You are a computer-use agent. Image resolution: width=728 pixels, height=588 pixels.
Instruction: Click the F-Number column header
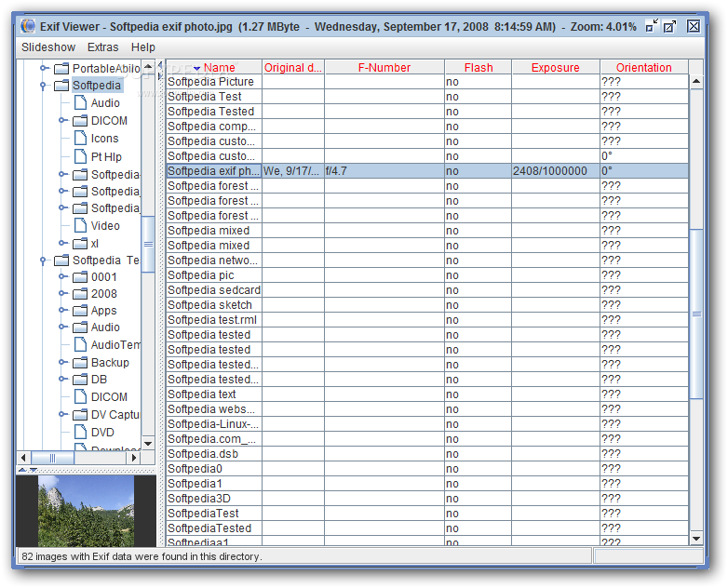coord(384,67)
